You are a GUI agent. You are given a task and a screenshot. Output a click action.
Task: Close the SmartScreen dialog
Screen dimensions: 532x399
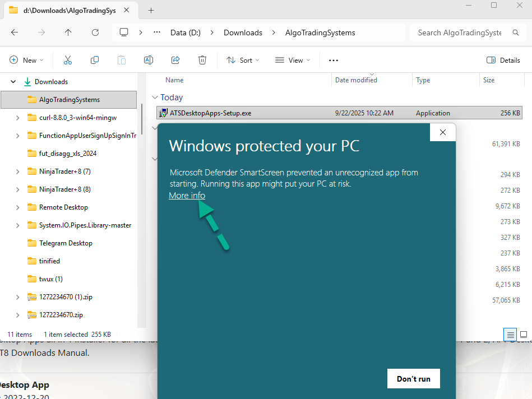pos(443,132)
